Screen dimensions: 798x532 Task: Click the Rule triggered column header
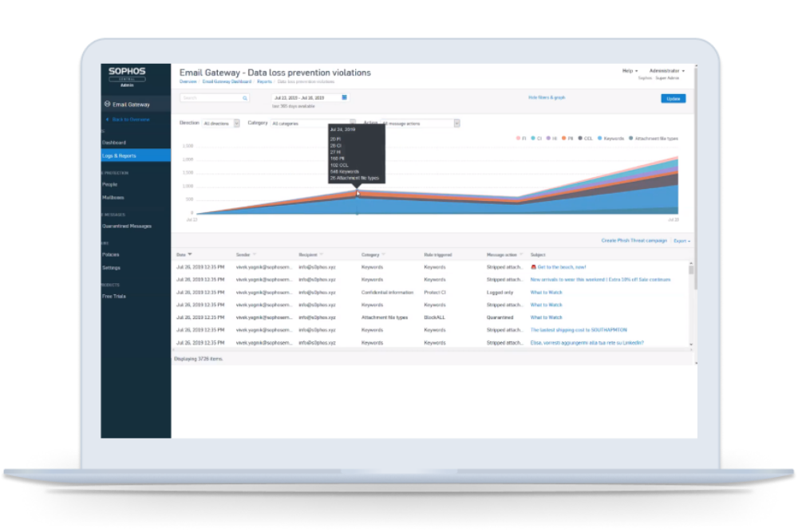[437, 254]
